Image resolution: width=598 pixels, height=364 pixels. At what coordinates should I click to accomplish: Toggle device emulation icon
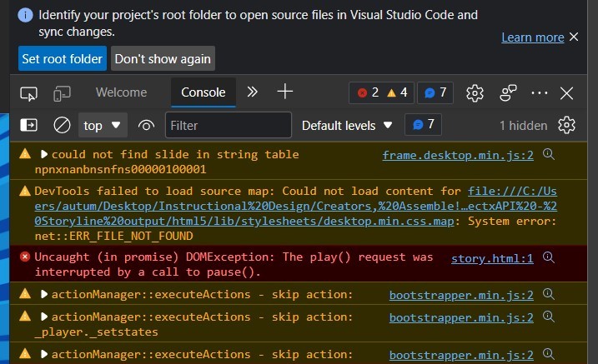[x=63, y=93]
